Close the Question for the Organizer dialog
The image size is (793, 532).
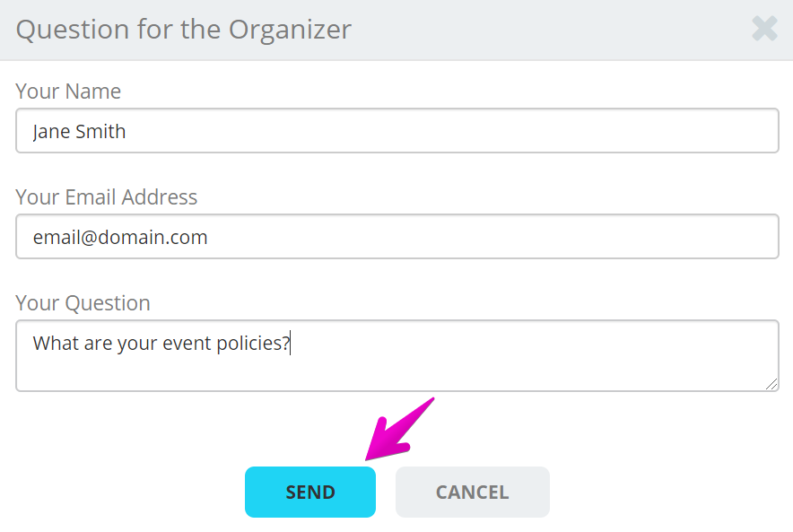click(x=764, y=29)
